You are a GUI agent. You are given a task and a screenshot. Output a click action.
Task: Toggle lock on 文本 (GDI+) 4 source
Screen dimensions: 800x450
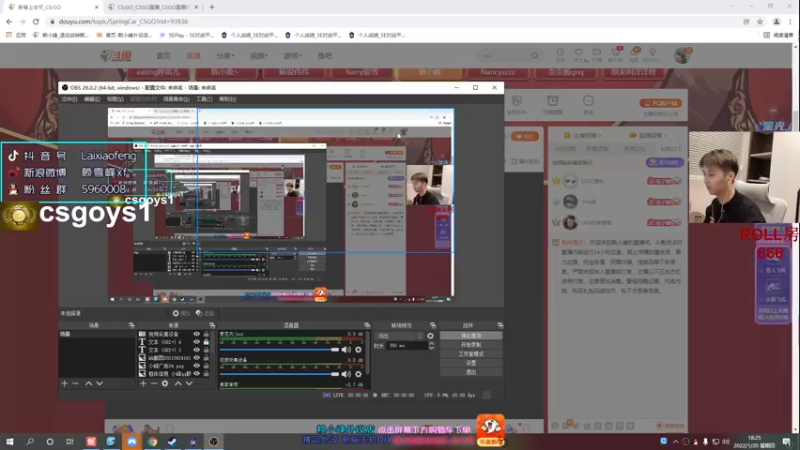(x=206, y=342)
